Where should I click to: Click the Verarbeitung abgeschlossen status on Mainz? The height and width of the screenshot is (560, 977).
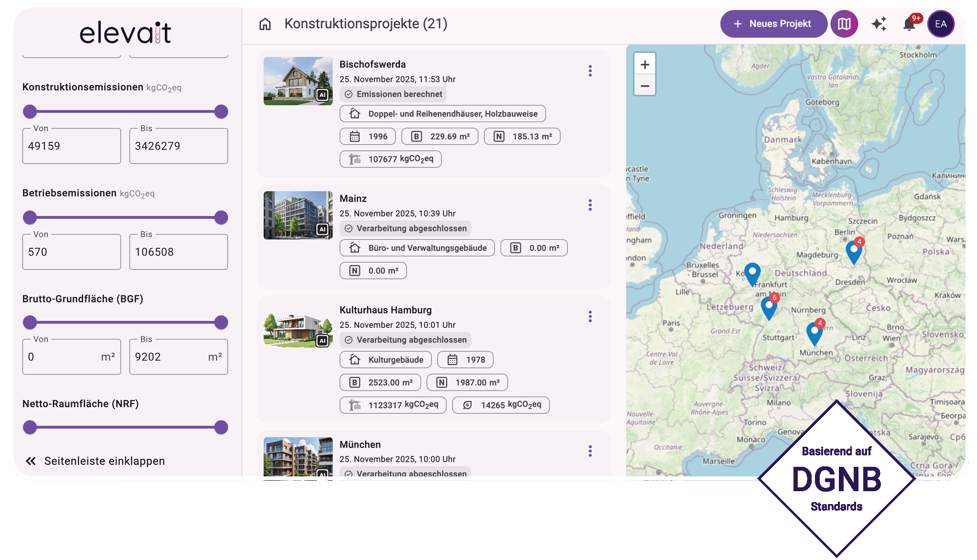coord(405,228)
